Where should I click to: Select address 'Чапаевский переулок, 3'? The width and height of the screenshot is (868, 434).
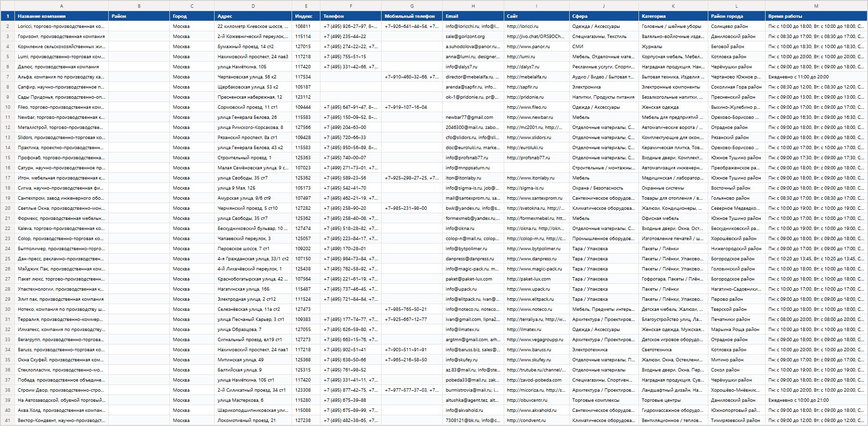[x=253, y=239]
